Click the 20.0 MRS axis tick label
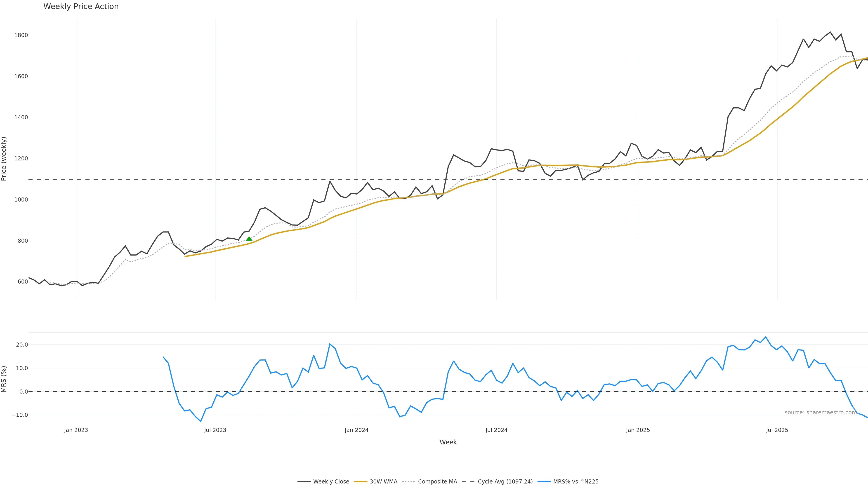 point(21,345)
